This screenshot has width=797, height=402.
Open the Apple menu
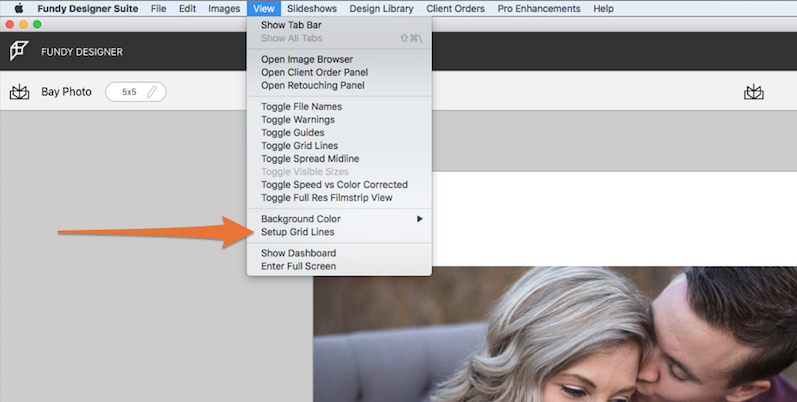point(19,8)
